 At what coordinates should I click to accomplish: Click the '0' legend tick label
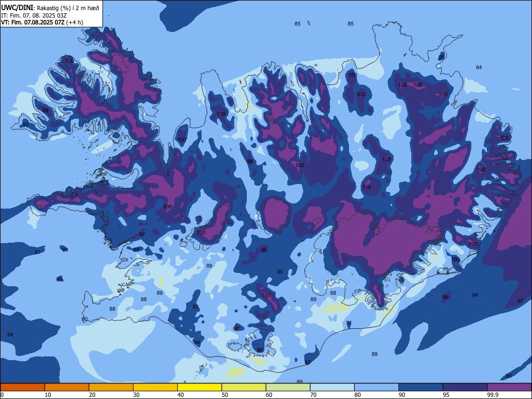coord(2,395)
